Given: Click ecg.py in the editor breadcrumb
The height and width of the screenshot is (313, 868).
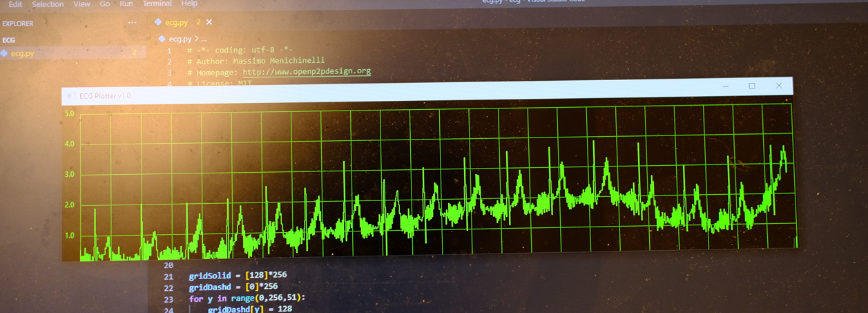Looking at the screenshot, I should (180, 39).
